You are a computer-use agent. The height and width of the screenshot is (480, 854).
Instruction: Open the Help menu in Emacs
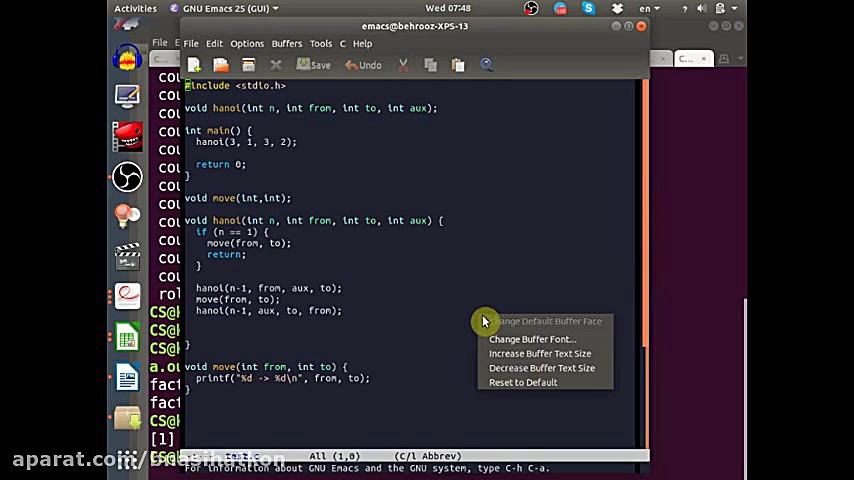[x=362, y=44]
